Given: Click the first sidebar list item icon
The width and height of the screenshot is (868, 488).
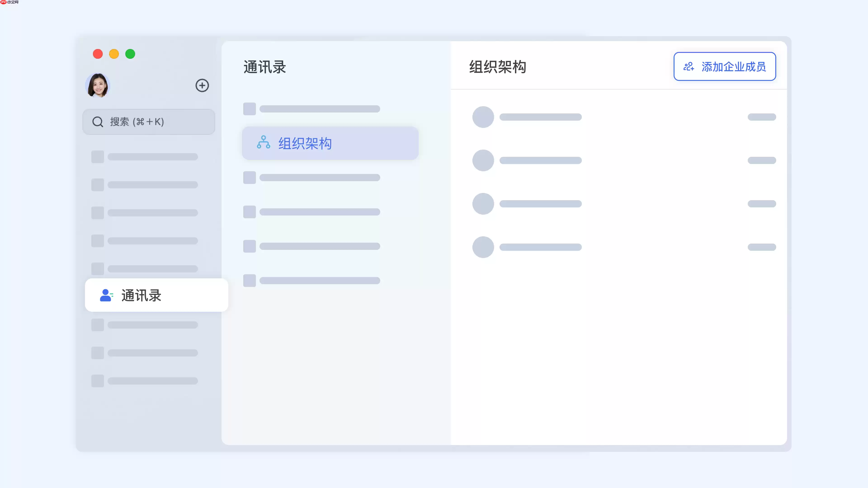Looking at the screenshot, I should point(97,157).
